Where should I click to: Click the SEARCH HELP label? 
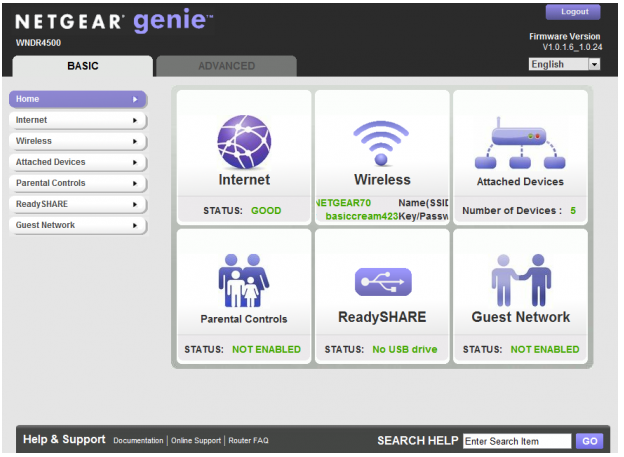click(x=417, y=441)
